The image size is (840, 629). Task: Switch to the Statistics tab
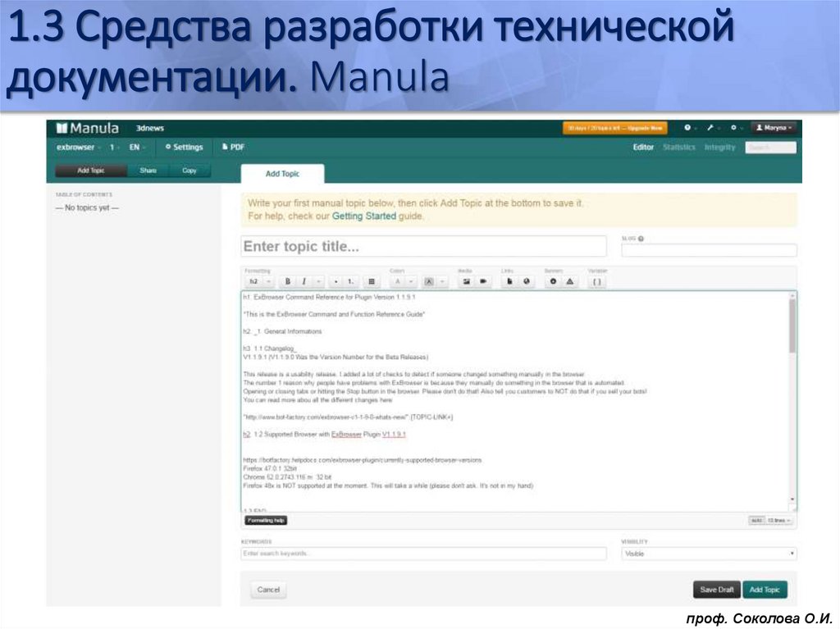pyautogui.click(x=679, y=147)
